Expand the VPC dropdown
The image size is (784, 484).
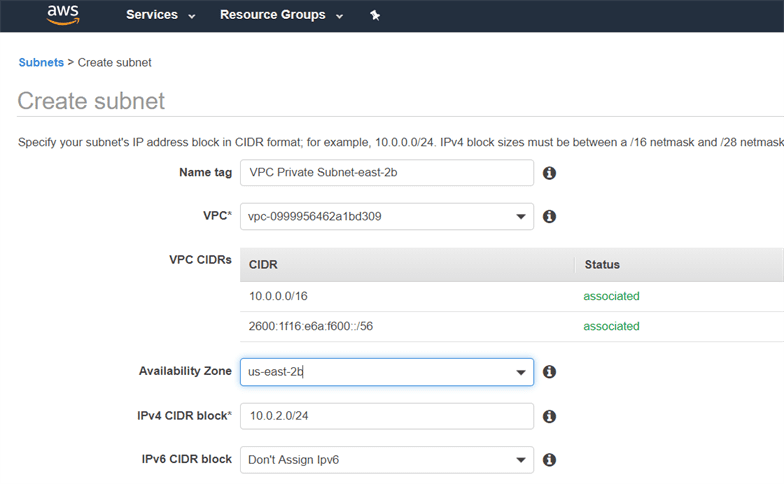click(386, 216)
